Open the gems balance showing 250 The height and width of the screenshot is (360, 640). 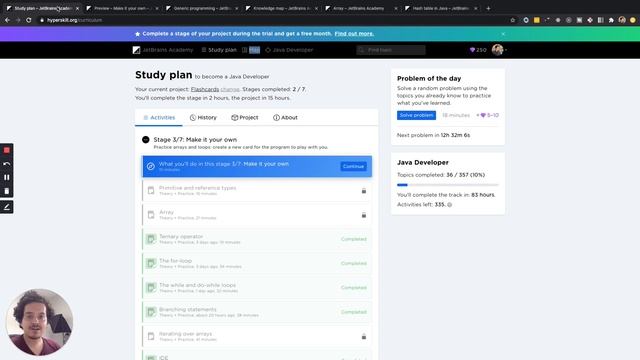pyautogui.click(x=478, y=50)
